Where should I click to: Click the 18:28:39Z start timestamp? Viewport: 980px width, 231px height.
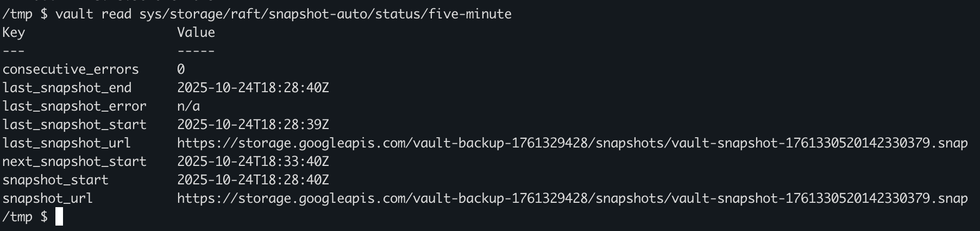click(x=253, y=125)
